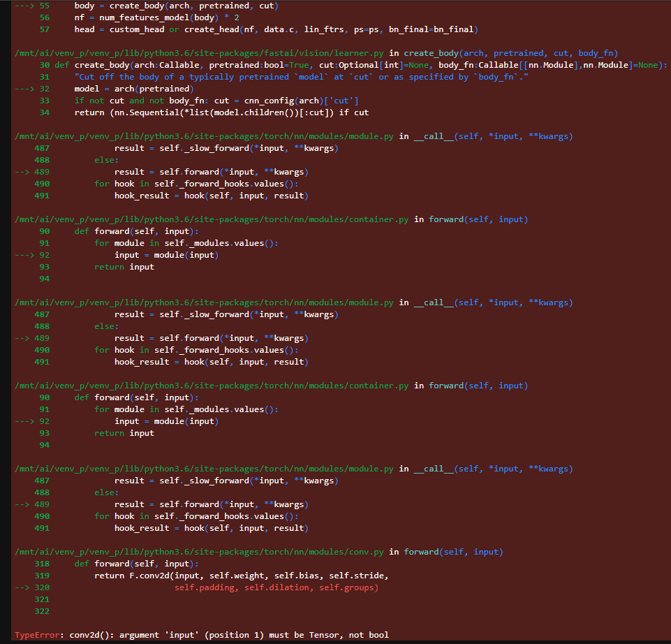Click the arrow marker before line 320
671x644 pixels.
[x=22, y=587]
